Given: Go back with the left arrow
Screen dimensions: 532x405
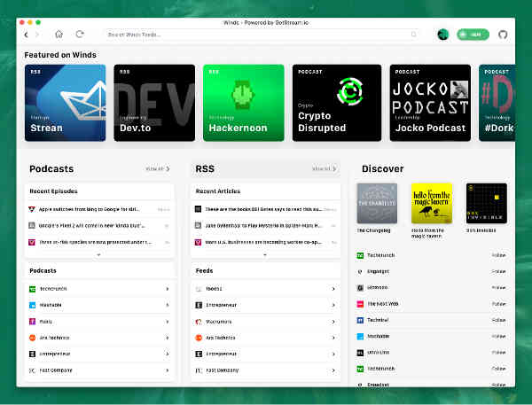Looking at the screenshot, I should (26, 35).
